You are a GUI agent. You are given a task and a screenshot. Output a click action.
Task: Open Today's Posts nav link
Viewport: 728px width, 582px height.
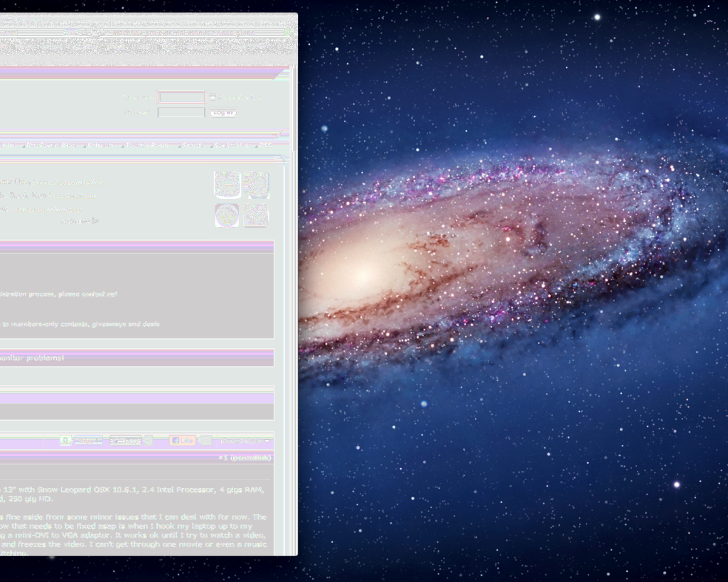point(146,145)
